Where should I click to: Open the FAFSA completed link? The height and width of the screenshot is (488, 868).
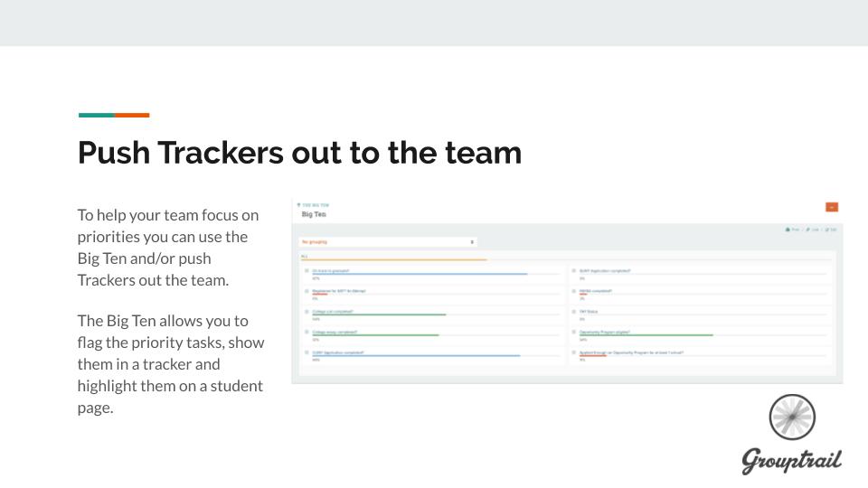(597, 290)
